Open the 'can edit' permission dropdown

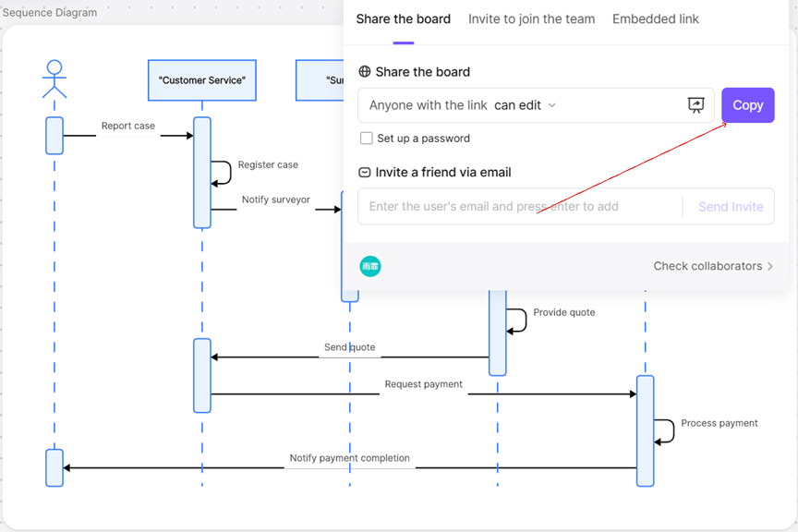[526, 105]
